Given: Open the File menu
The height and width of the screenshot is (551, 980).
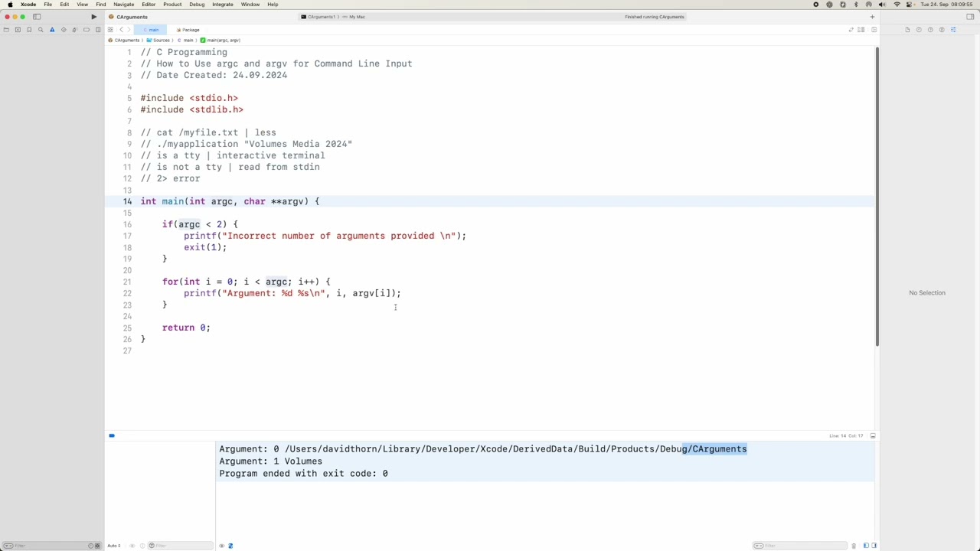Looking at the screenshot, I should point(47,5).
